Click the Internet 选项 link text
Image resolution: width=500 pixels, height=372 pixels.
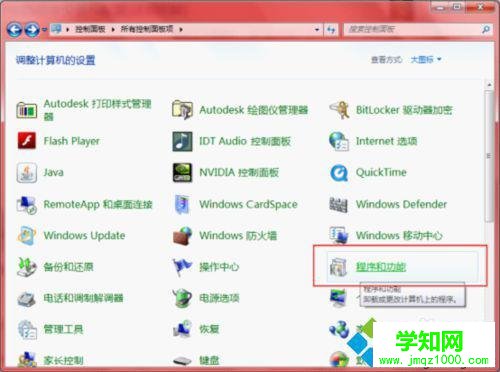coord(386,141)
